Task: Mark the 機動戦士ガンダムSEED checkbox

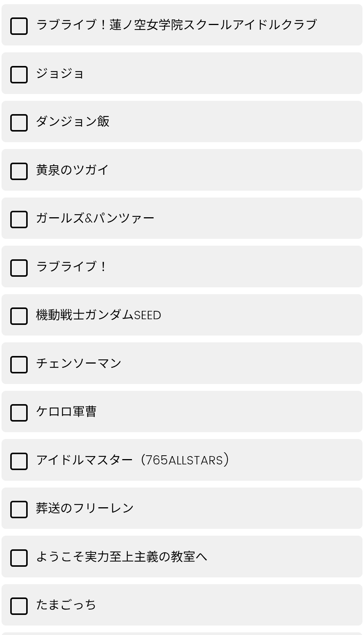Action: point(19,316)
